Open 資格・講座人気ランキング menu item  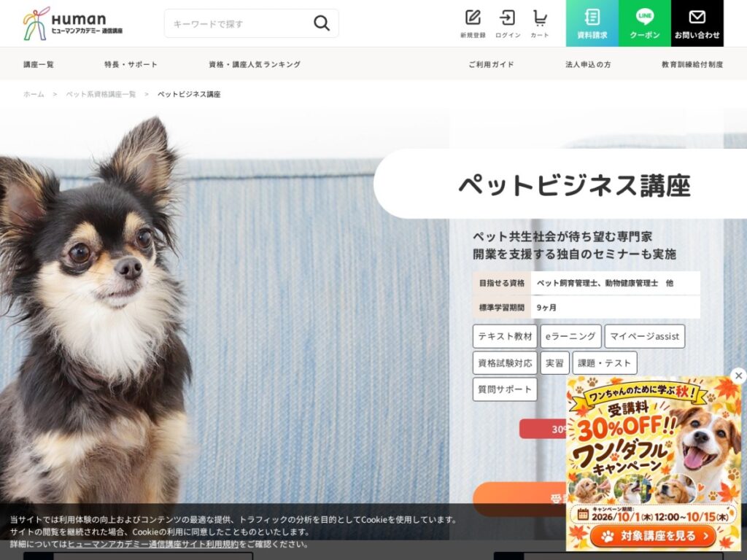tap(255, 64)
